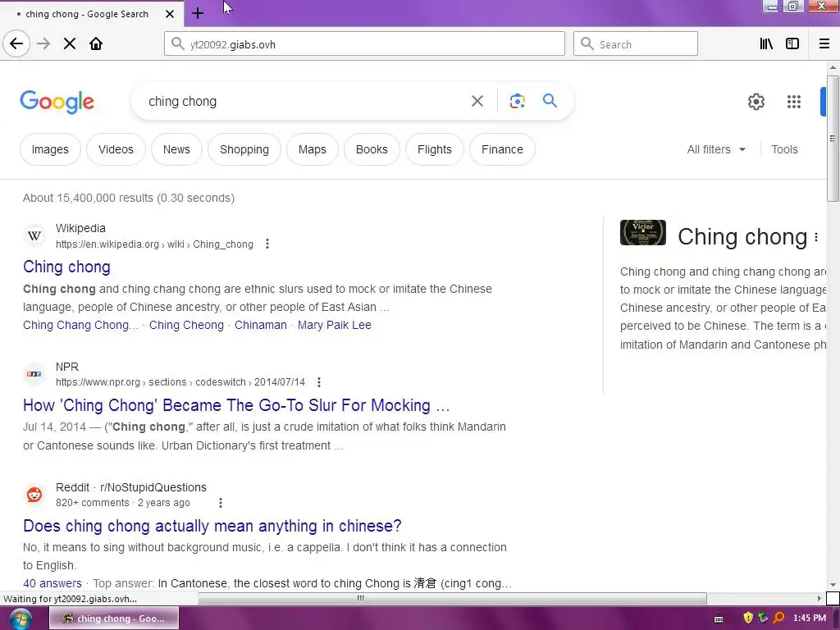This screenshot has height=630, width=840.
Task: Open the Ching Chang Chong sublink
Action: [80, 325]
